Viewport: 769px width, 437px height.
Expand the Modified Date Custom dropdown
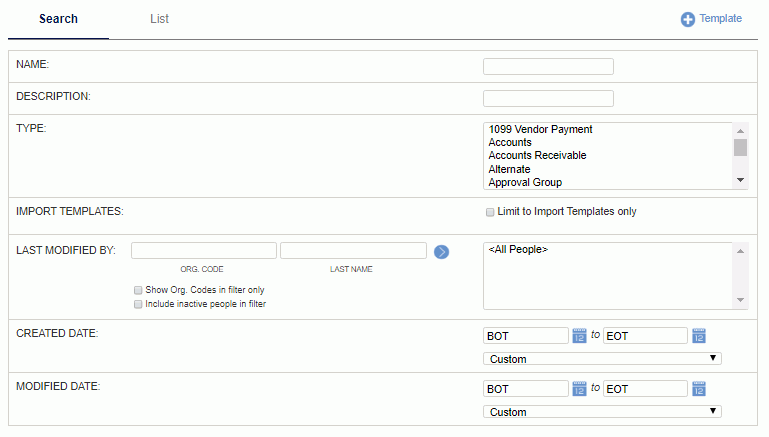click(602, 411)
